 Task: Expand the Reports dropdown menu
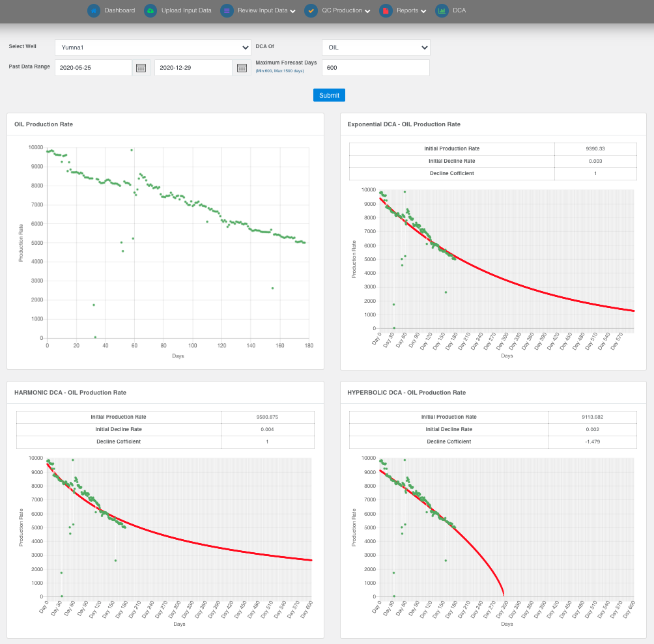(411, 10)
